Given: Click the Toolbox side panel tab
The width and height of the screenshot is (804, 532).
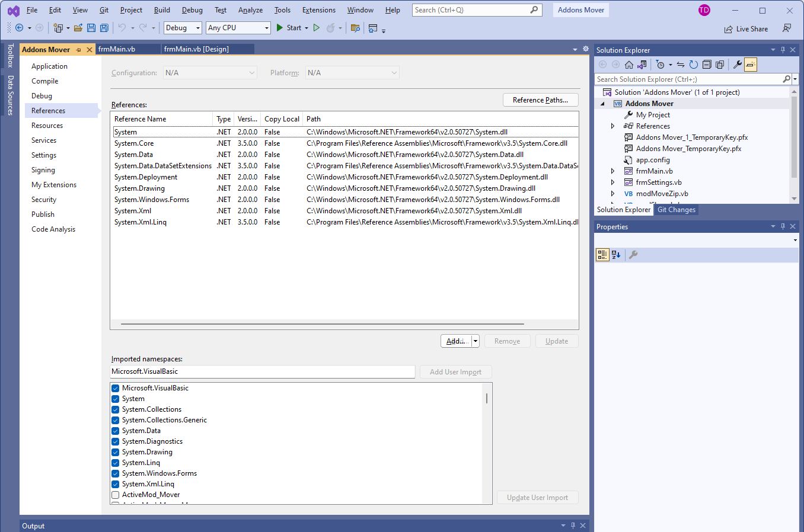Looking at the screenshot, I should pyautogui.click(x=10, y=55).
